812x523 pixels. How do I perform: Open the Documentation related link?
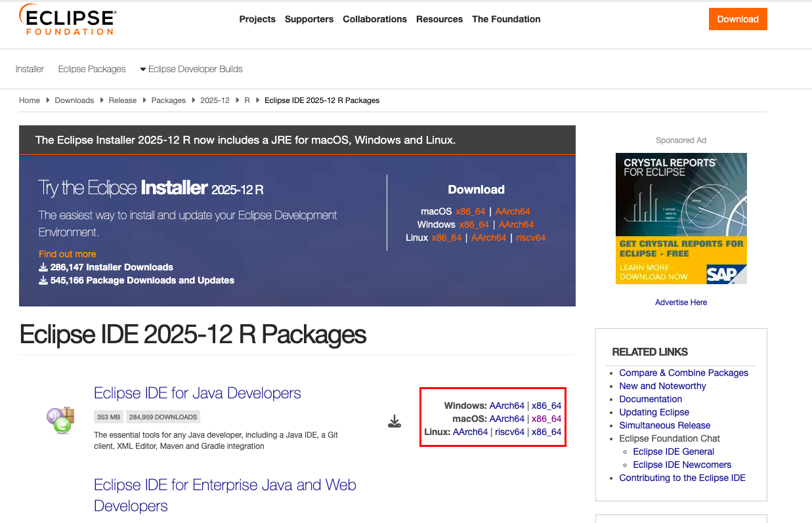point(651,399)
